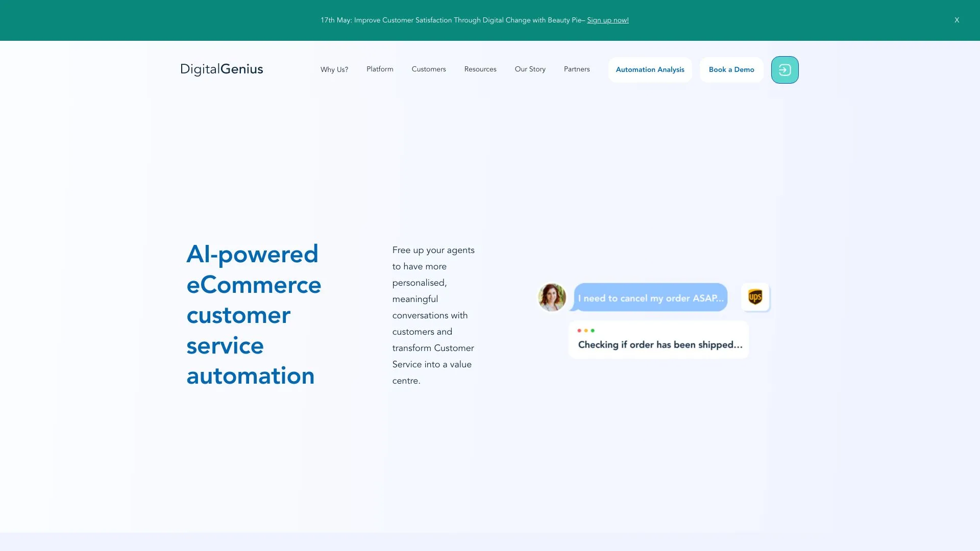Click the Book a Demo button
The height and width of the screenshot is (551, 980).
coord(731,69)
